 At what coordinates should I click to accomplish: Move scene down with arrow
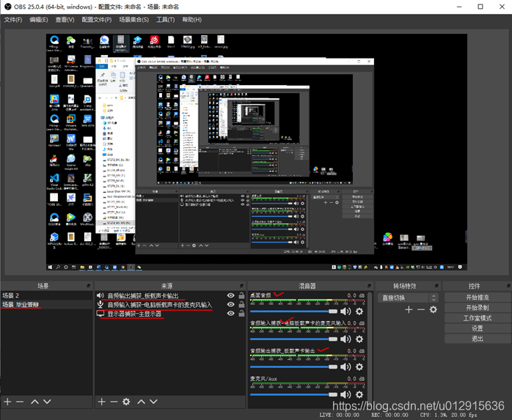47,402
